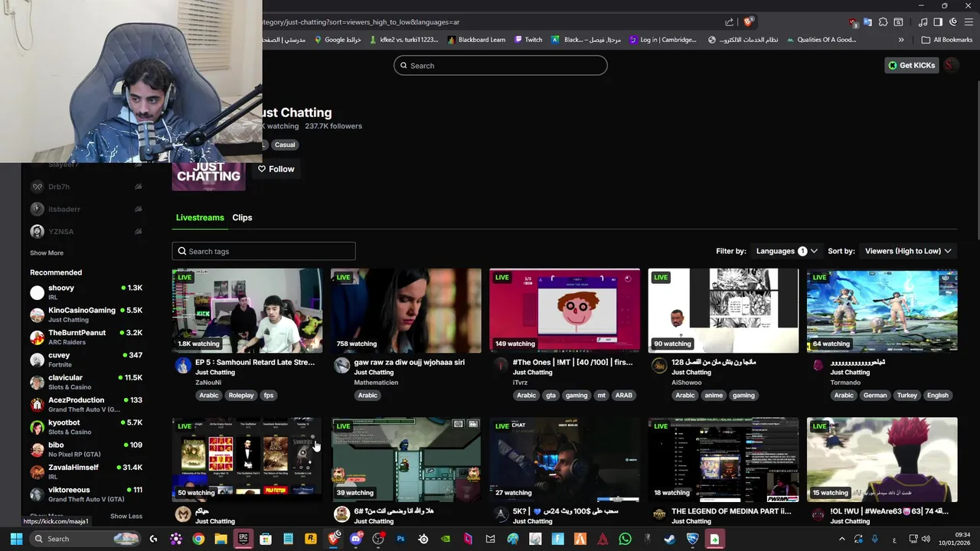Select the Roleplay tag under ZaNouNi

[241, 396]
